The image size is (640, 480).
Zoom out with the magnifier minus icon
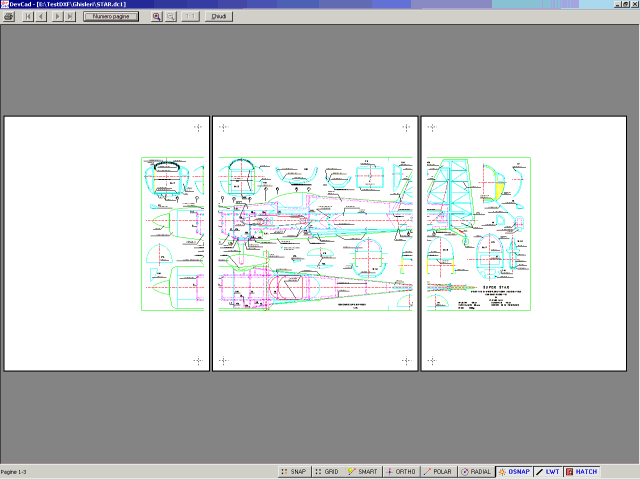coord(171,17)
